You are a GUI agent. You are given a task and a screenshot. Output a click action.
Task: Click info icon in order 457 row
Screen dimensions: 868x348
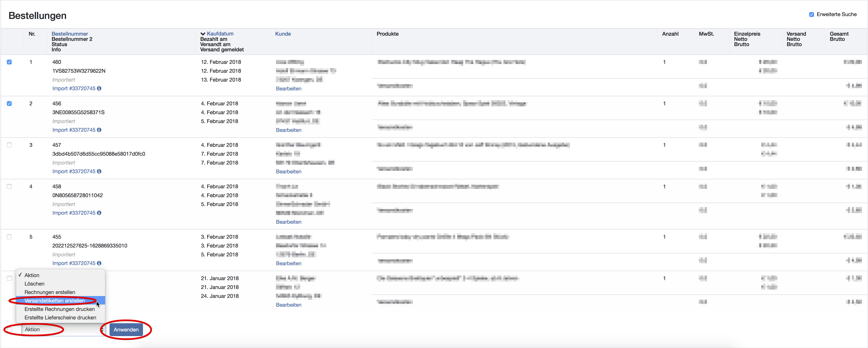[99, 171]
